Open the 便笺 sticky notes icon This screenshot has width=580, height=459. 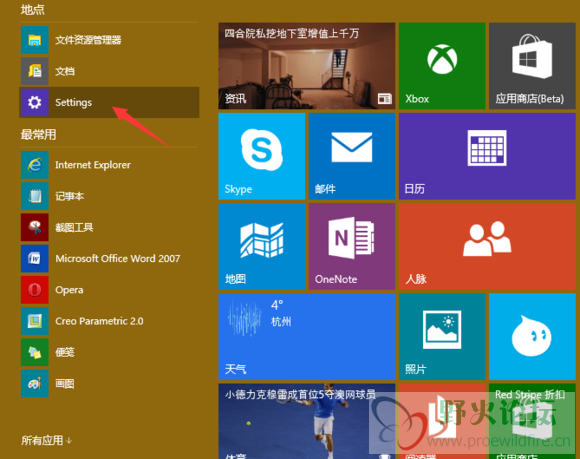[x=34, y=352]
